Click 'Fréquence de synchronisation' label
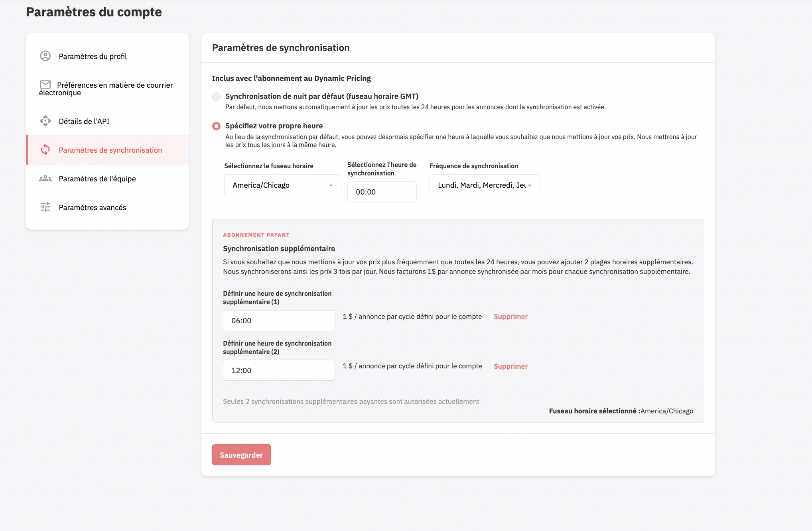 click(474, 166)
